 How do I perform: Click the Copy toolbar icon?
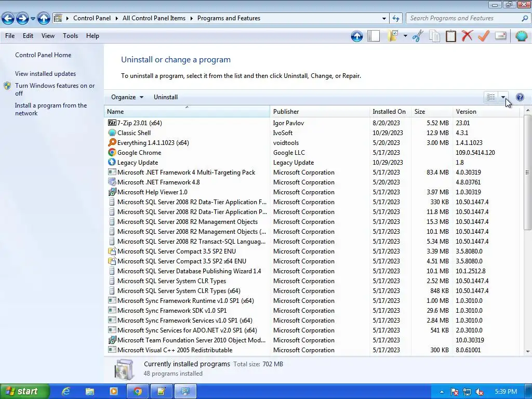[x=434, y=36]
